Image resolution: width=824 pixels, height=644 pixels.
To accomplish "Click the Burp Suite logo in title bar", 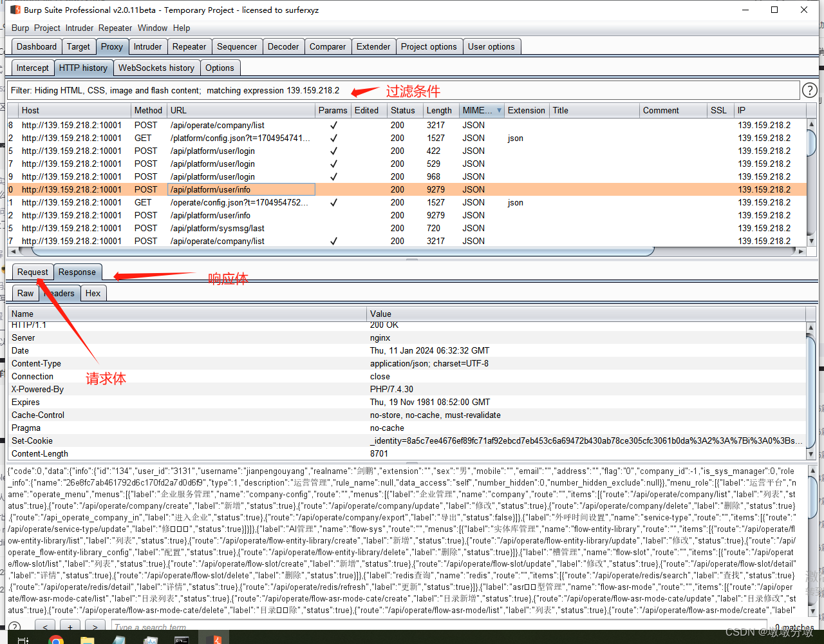I will pyautogui.click(x=15, y=10).
